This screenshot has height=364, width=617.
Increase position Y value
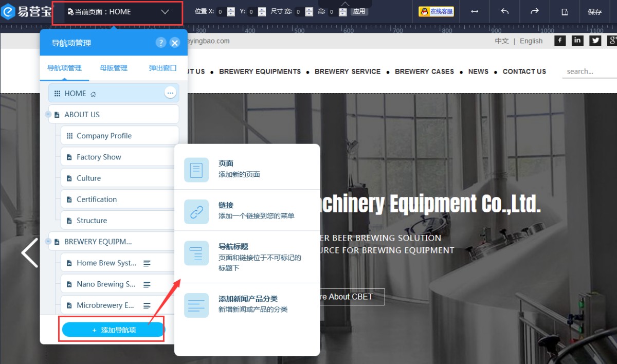pos(262,9)
